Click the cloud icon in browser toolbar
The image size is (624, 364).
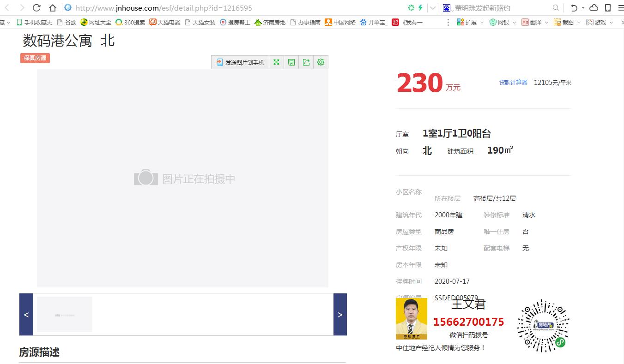click(x=594, y=8)
